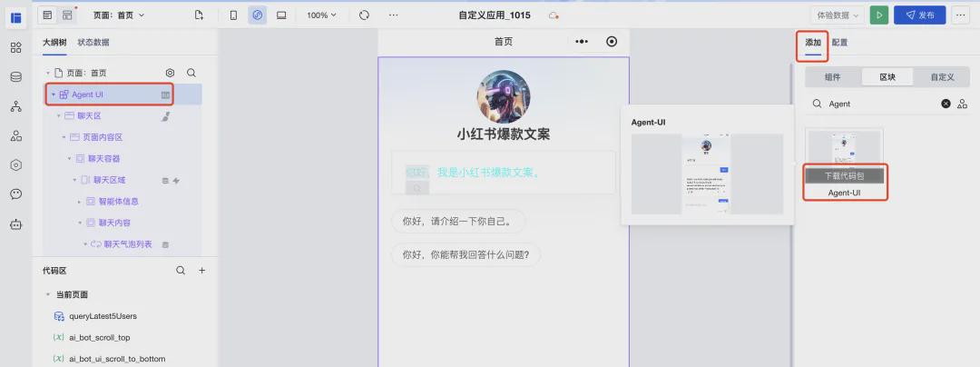Expand the 智能体信息 node arrow
Screen dimensions: 980x367
79,202
